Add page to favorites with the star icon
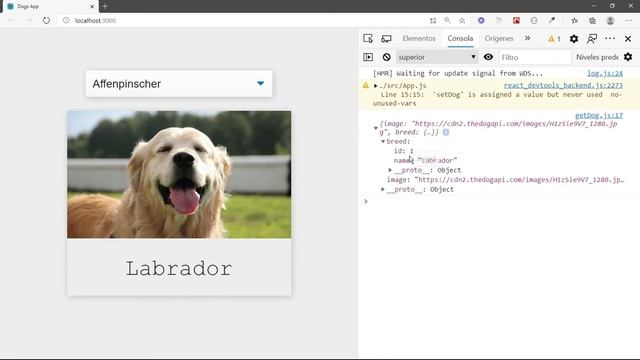The width and height of the screenshot is (640, 360). coord(462,20)
